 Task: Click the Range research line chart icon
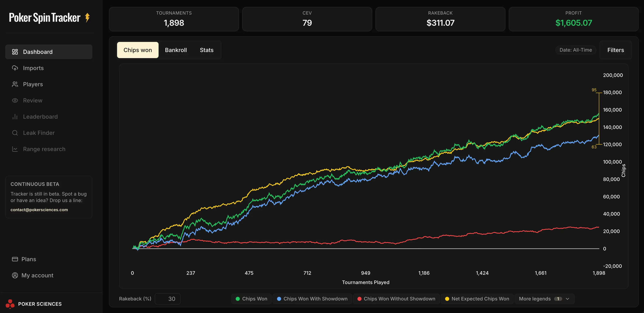tap(15, 149)
